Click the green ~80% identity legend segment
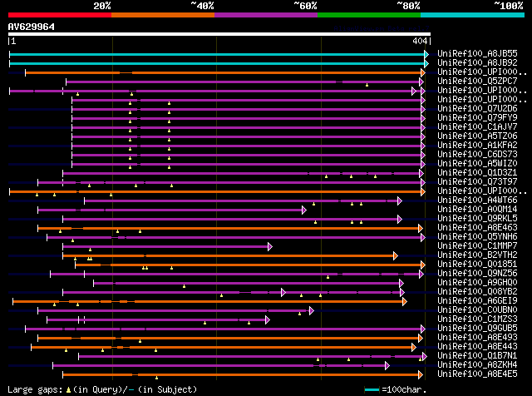 pos(369,15)
